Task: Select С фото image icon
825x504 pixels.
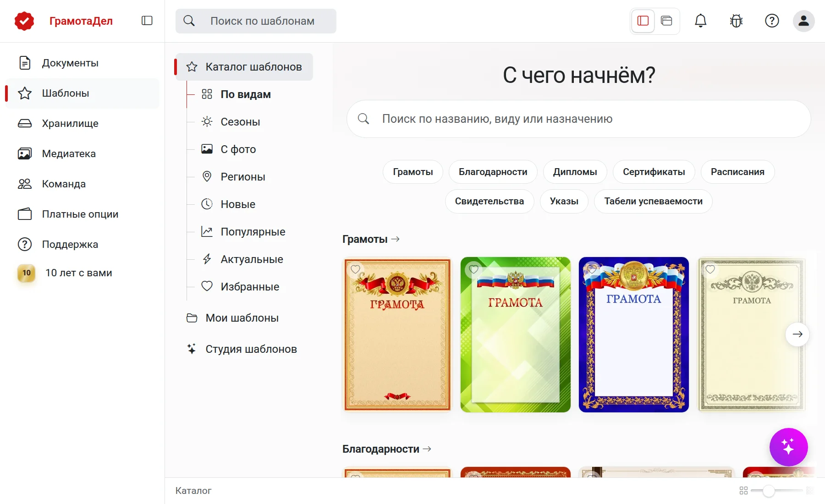Action: pos(207,149)
